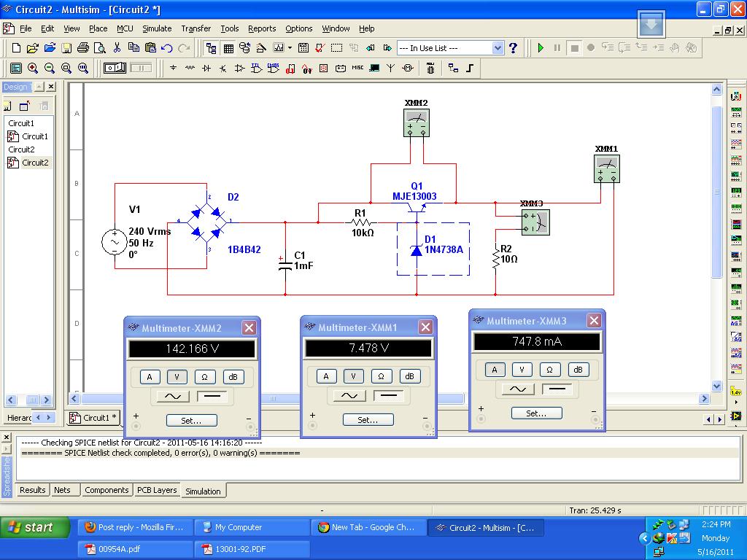Pause the simulation
This screenshot has width=747, height=560.
tap(557, 47)
